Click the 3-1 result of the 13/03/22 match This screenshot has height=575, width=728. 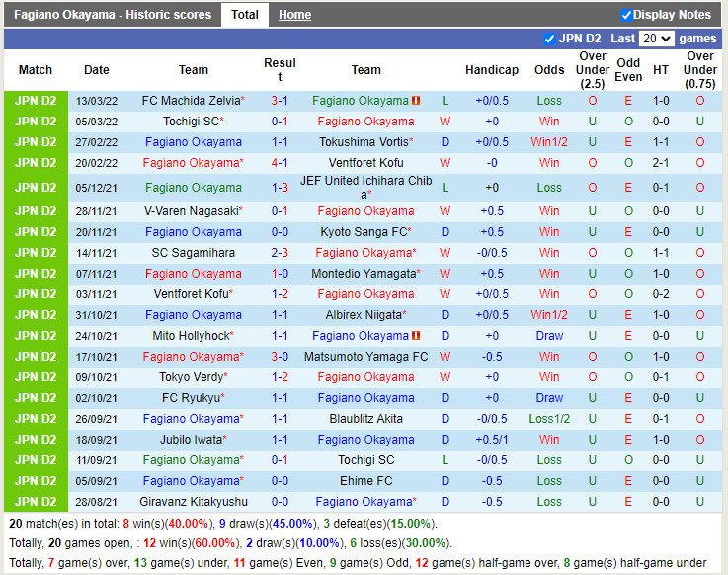(x=280, y=101)
